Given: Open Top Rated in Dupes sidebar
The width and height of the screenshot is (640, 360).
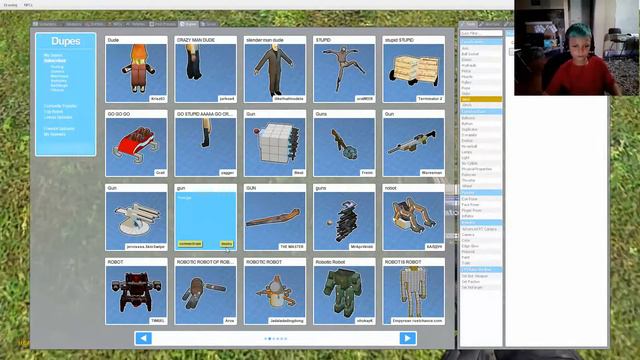Looking at the screenshot, I should [53, 111].
